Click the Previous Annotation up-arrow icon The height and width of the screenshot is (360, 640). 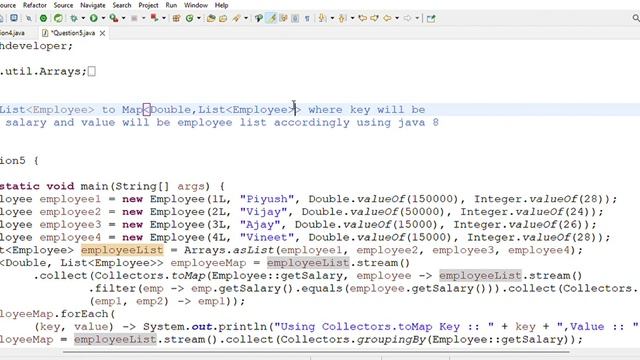pos(342,18)
